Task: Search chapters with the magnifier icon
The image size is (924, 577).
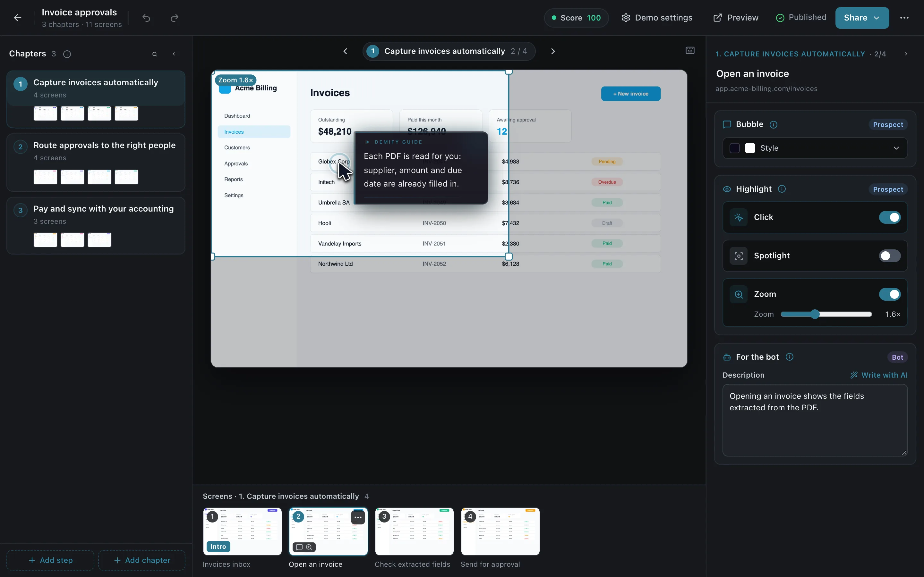Action: point(155,54)
